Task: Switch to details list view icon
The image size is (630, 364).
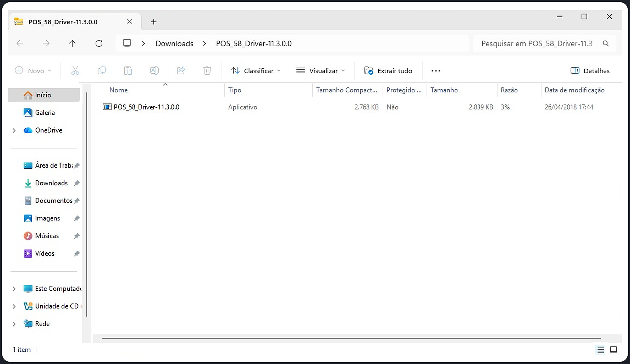Action: (601, 350)
